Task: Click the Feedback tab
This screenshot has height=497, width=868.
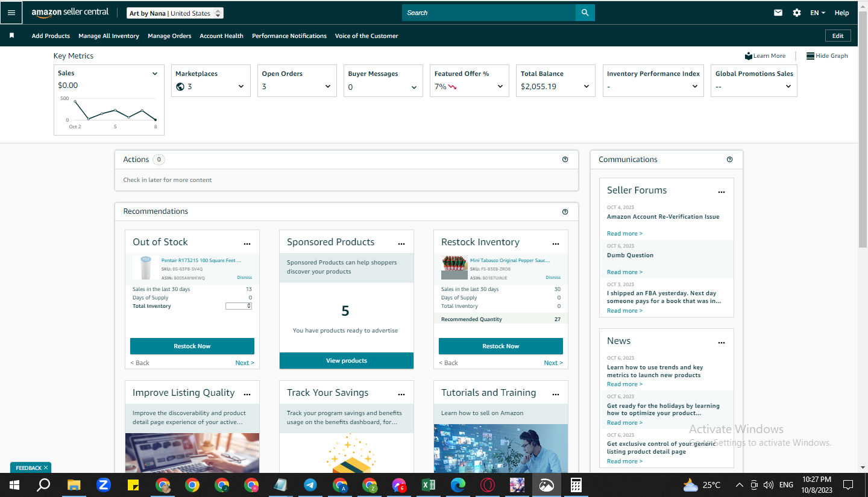Action: 28,468
